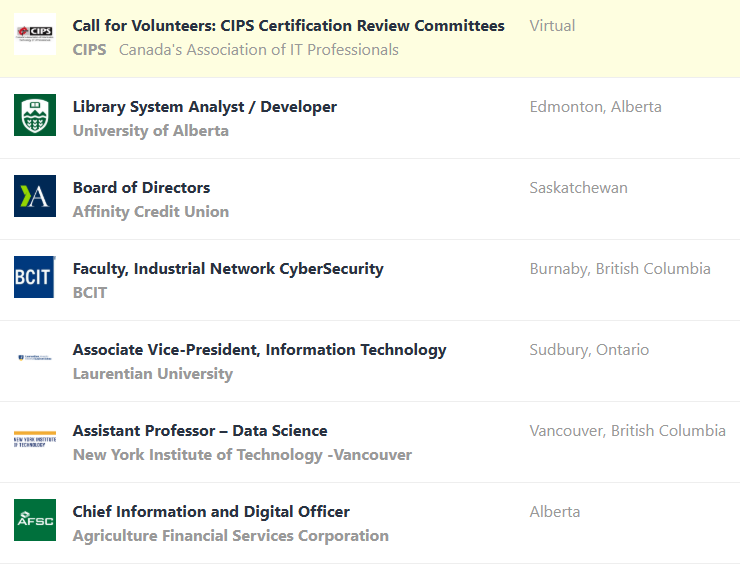This screenshot has width=740, height=572.
Task: Open Call for Volunteers CIPS Certification posting
Action: (288, 26)
